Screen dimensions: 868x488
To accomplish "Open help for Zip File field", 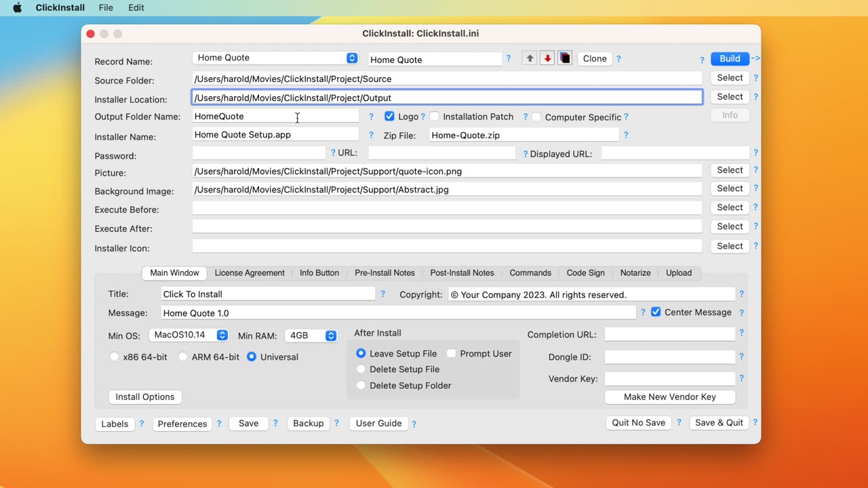I will pyautogui.click(x=626, y=135).
